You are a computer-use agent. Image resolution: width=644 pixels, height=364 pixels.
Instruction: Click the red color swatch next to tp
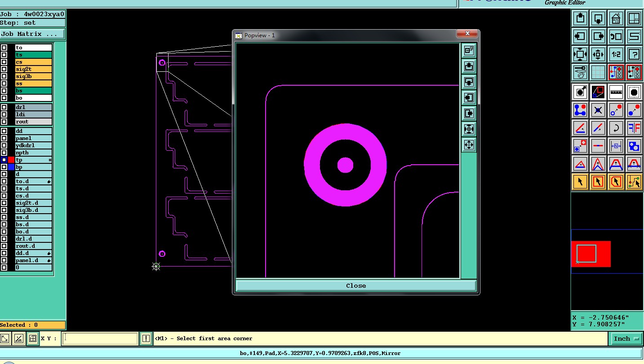11,160
